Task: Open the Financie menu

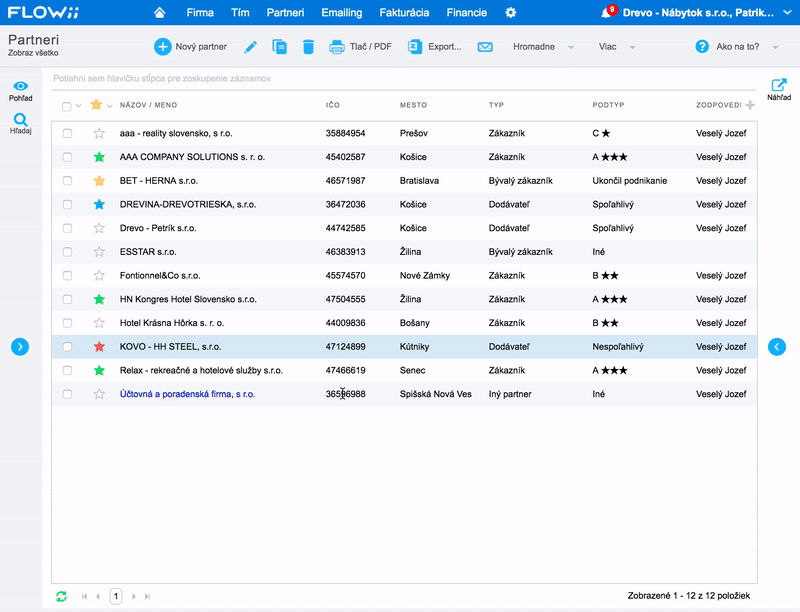Action: (466, 13)
